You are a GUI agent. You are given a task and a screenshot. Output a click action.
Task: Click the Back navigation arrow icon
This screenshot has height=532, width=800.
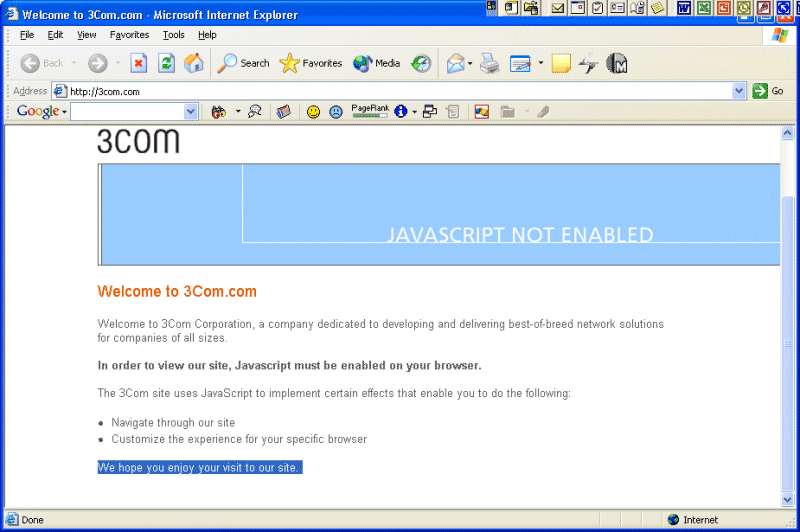click(30, 63)
